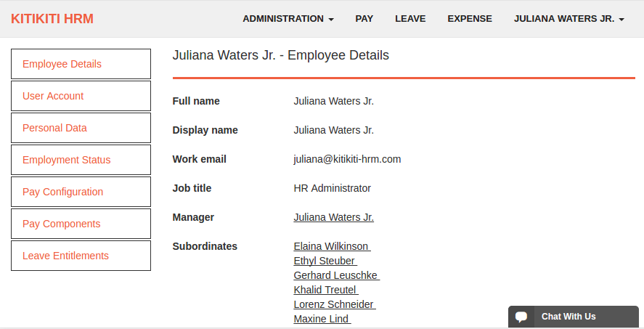Image resolution: width=644 pixels, height=329 pixels.
Task: Go to the Pay Components section
Action: click(81, 224)
